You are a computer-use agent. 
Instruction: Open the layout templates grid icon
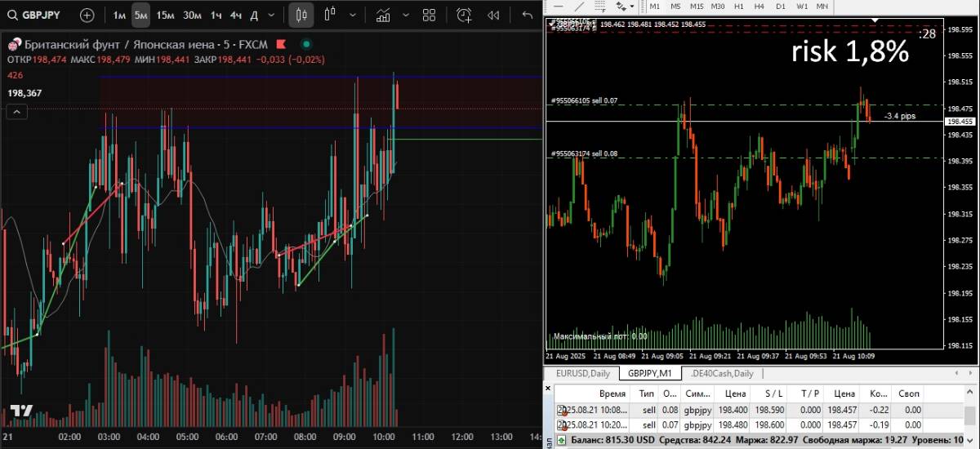tap(430, 15)
